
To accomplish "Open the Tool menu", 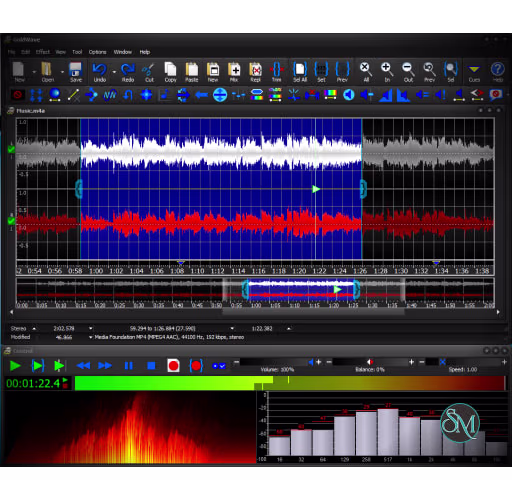I will point(77,52).
